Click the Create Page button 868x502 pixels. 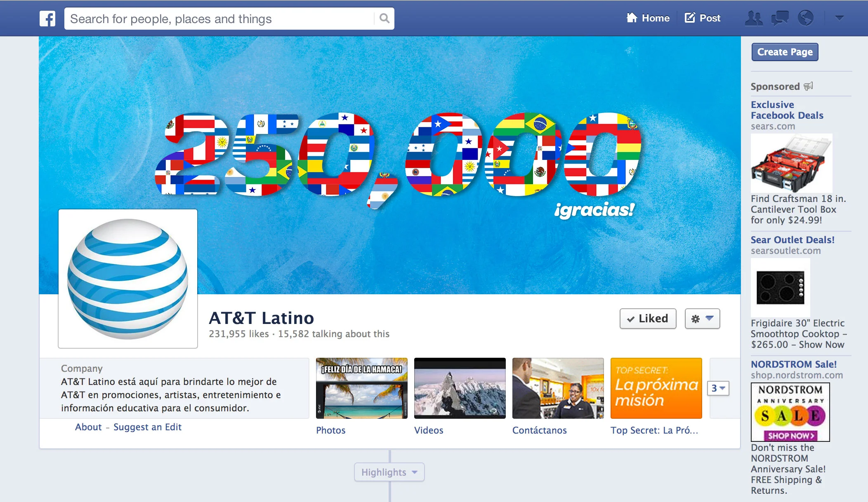tap(785, 52)
